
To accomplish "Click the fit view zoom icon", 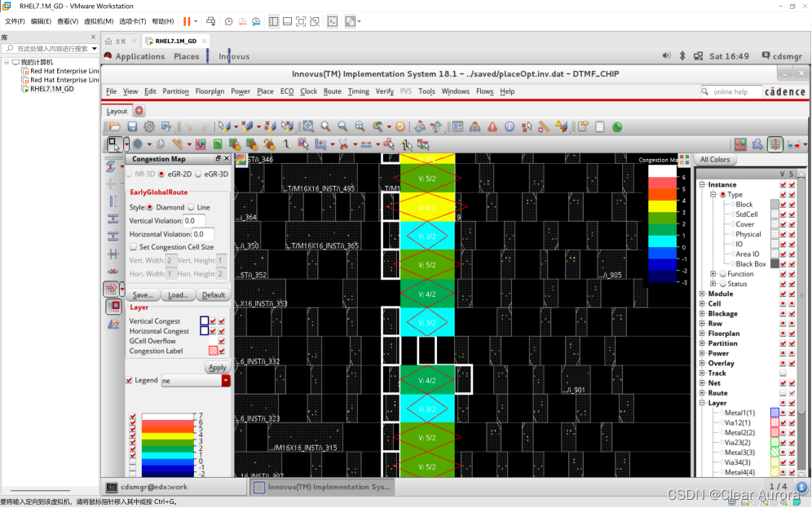I will [x=308, y=127].
